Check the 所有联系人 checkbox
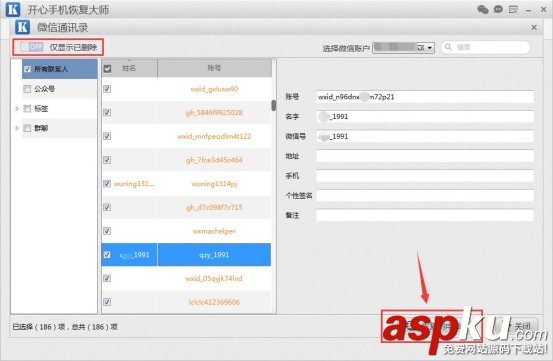 click(x=28, y=69)
